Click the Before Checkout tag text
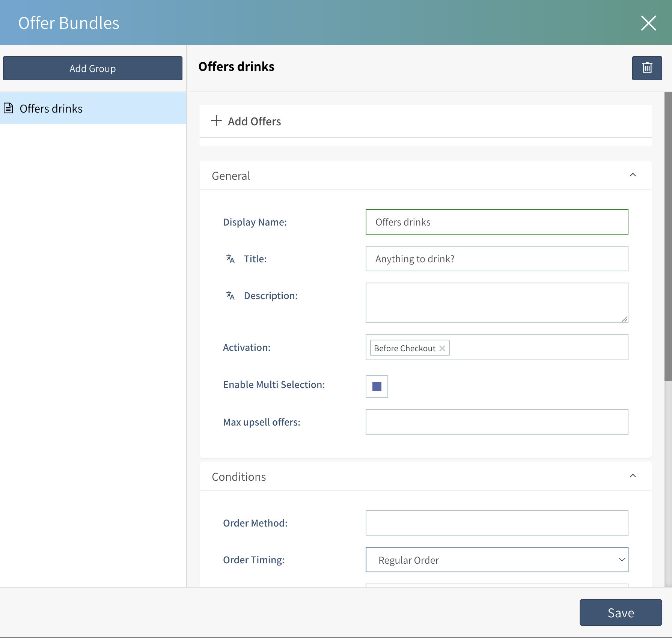 point(405,348)
